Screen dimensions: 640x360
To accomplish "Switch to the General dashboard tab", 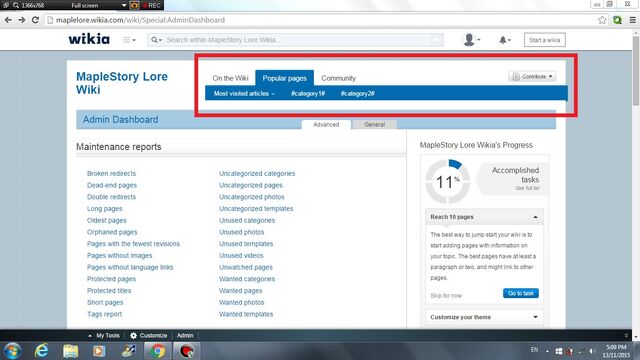I will click(374, 124).
